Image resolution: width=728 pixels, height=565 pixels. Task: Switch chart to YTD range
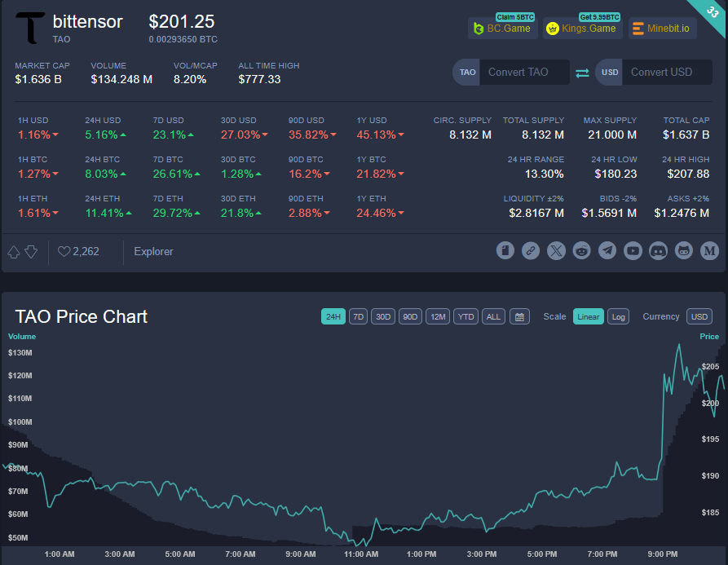point(465,316)
